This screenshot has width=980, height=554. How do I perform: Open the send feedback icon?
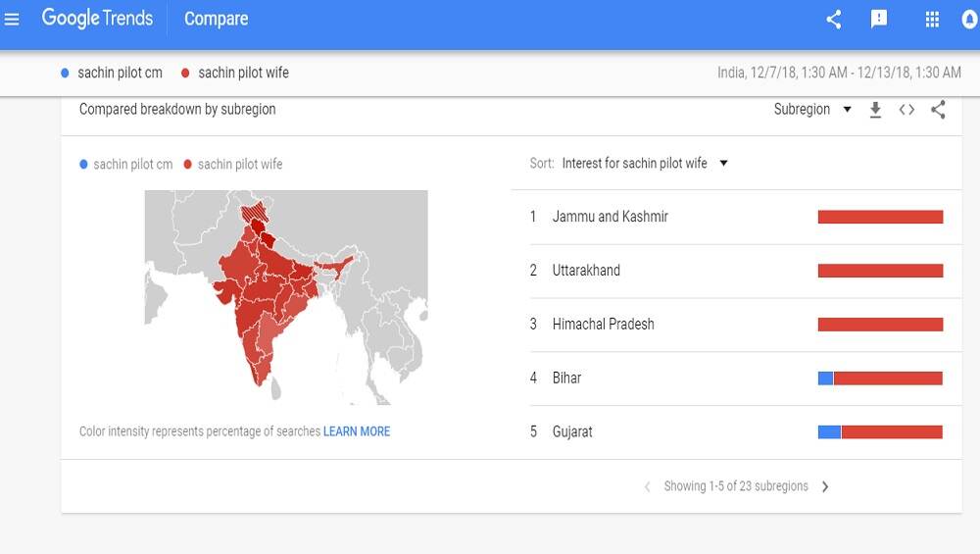(879, 20)
